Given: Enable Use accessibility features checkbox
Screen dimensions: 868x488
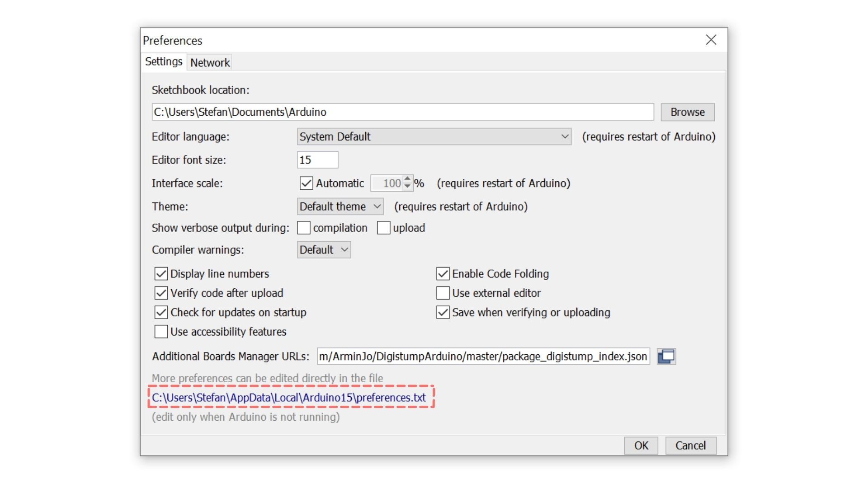Looking at the screenshot, I should coord(161,332).
